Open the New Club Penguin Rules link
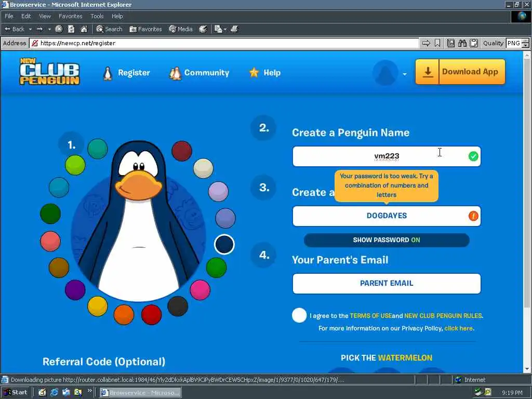 click(x=443, y=315)
